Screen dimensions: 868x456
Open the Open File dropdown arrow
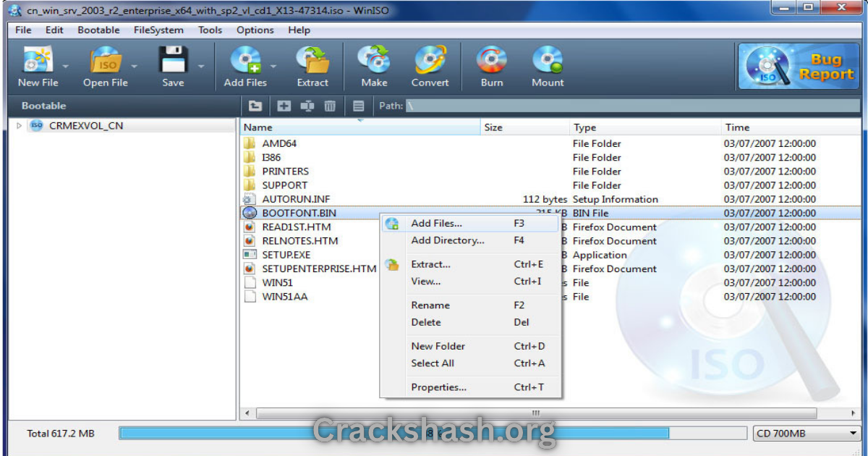[x=133, y=66]
